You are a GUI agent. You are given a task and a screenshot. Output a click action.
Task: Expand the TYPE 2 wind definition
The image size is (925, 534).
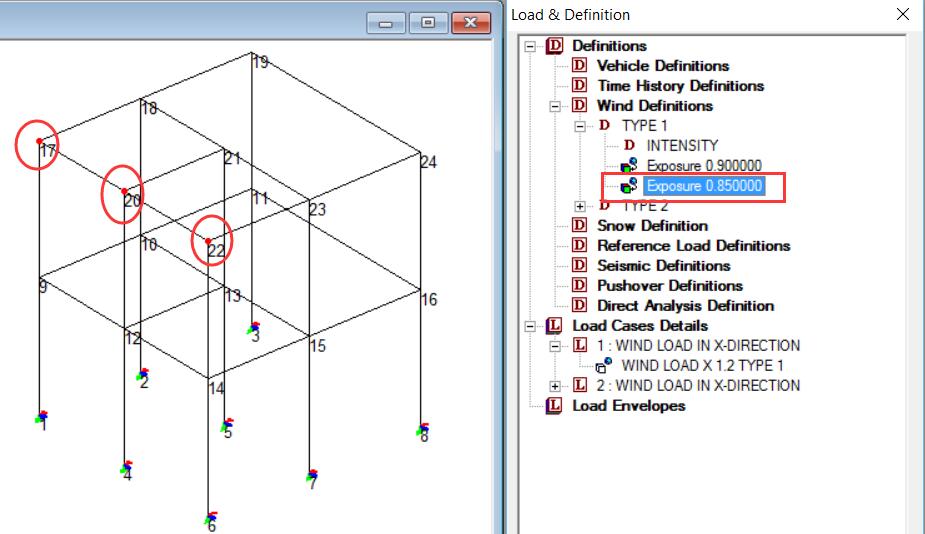tap(581, 206)
